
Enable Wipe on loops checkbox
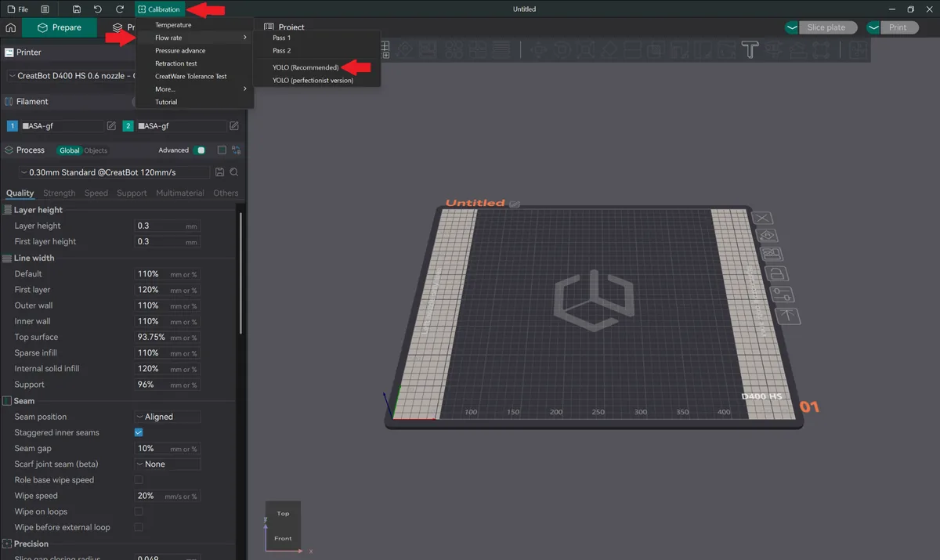pos(139,511)
